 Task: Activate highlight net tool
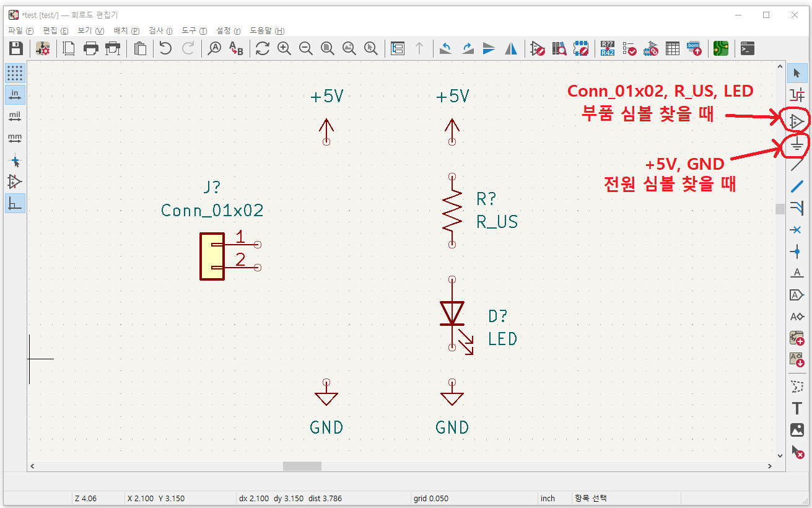[x=797, y=95]
